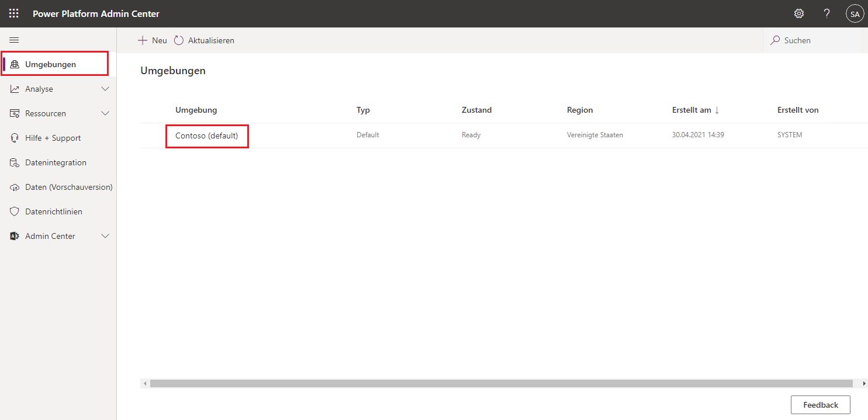This screenshot has height=420, width=868.
Task: Open Datenrichtlinien page
Action: 58,211
